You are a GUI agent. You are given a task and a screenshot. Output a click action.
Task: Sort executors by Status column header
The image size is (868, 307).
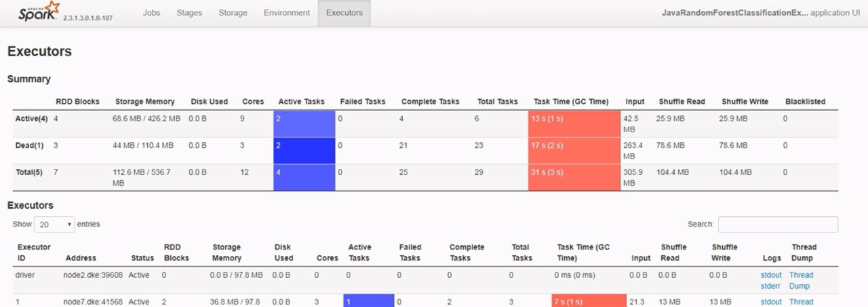(142, 258)
